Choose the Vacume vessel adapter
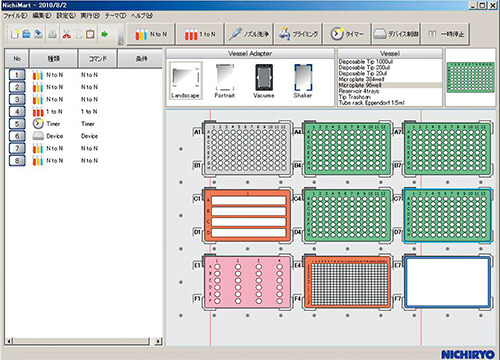 [x=264, y=81]
